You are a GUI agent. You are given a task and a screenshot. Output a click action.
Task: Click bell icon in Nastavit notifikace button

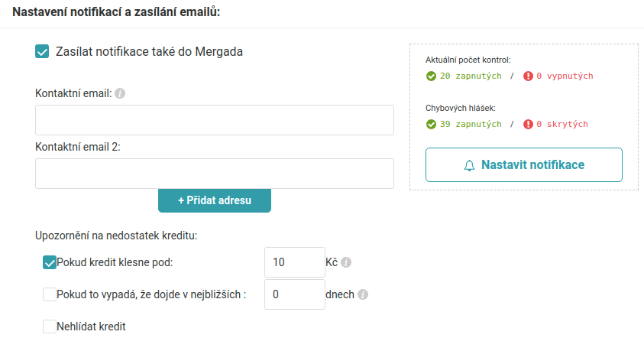tap(469, 165)
